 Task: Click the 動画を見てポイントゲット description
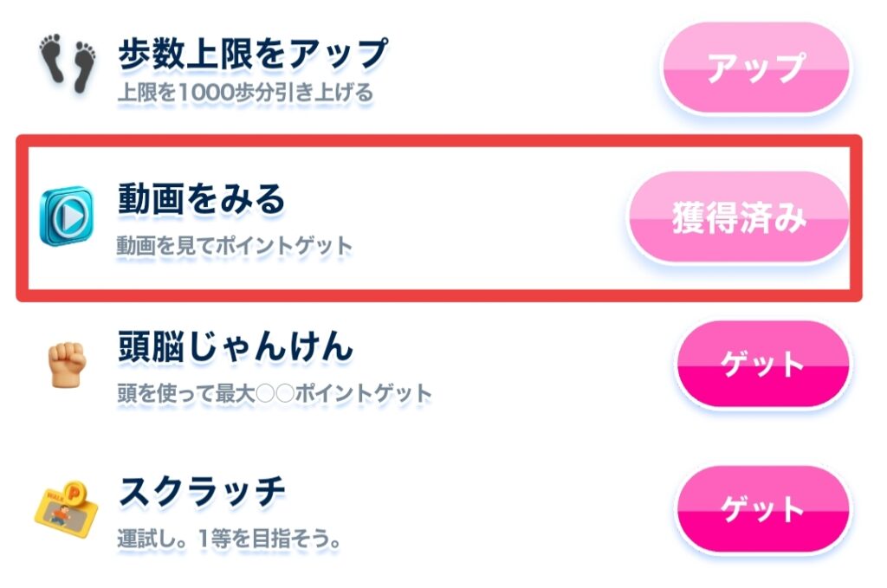point(235,246)
